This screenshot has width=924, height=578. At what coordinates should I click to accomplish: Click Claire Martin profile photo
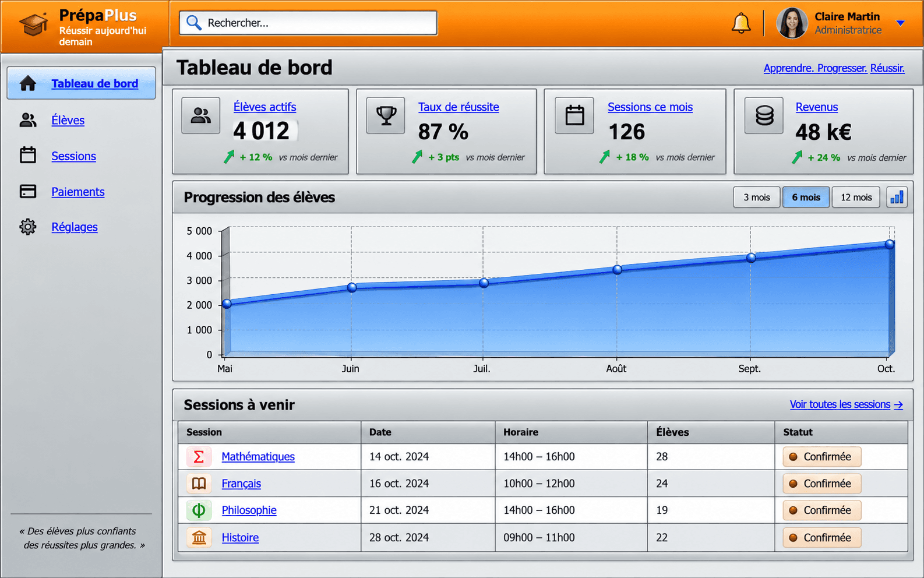(x=792, y=23)
